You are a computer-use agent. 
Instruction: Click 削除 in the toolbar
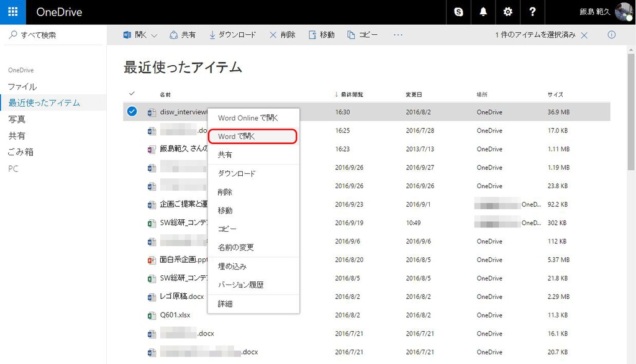point(283,35)
